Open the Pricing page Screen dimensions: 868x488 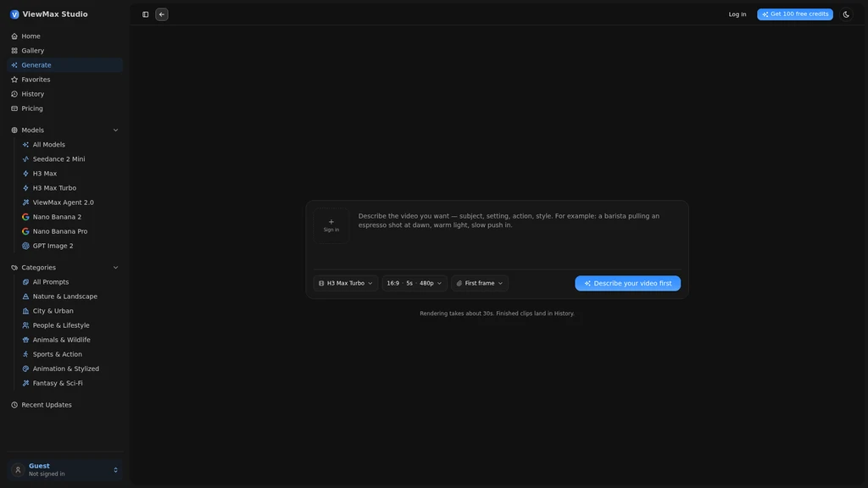[x=64, y=108]
